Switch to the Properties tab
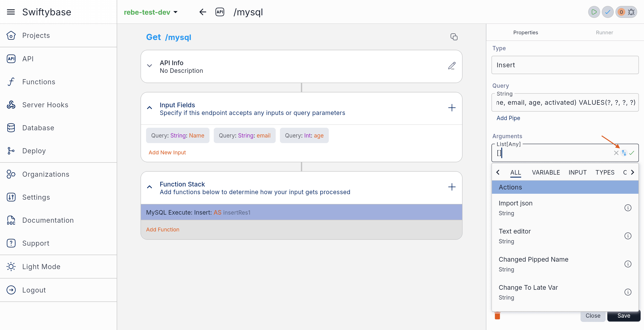644x330 pixels. pyautogui.click(x=526, y=33)
